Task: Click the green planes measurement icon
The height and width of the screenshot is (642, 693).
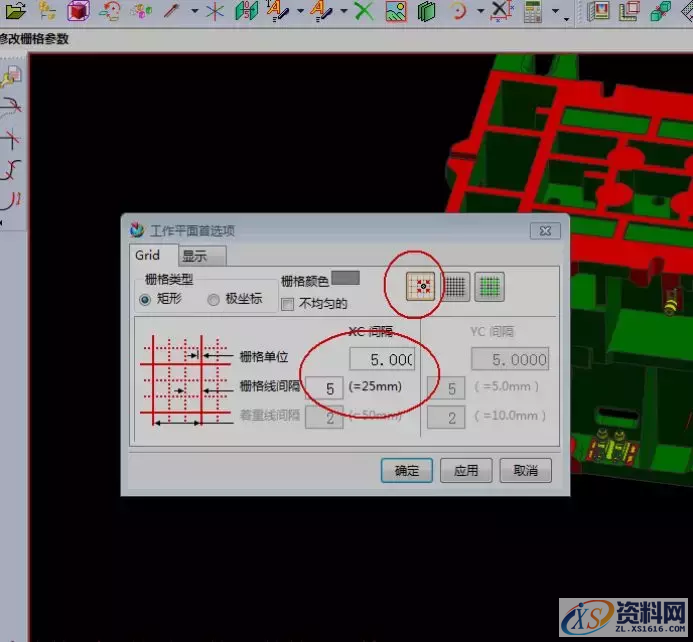Action: 246,11
